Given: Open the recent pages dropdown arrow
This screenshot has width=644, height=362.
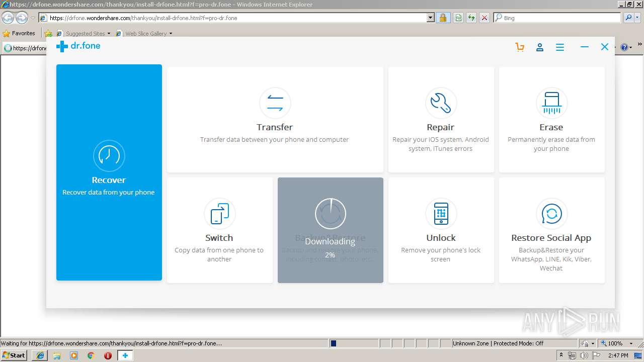Looking at the screenshot, I should tap(33, 18).
